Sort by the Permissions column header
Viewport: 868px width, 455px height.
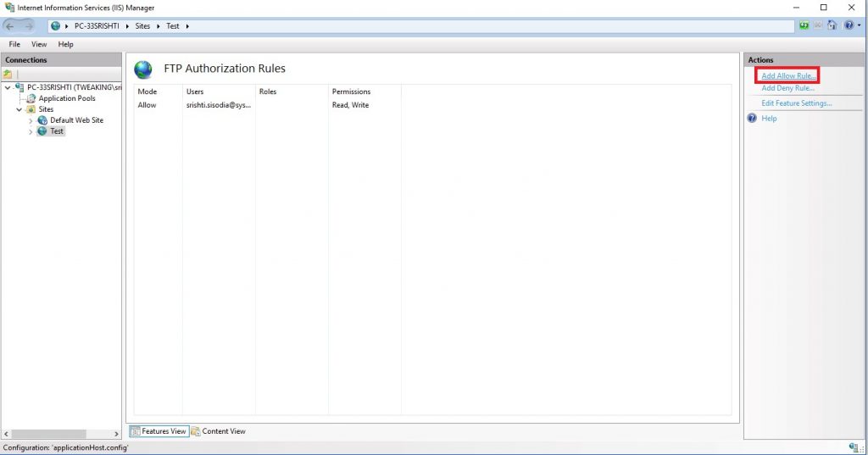pos(364,92)
